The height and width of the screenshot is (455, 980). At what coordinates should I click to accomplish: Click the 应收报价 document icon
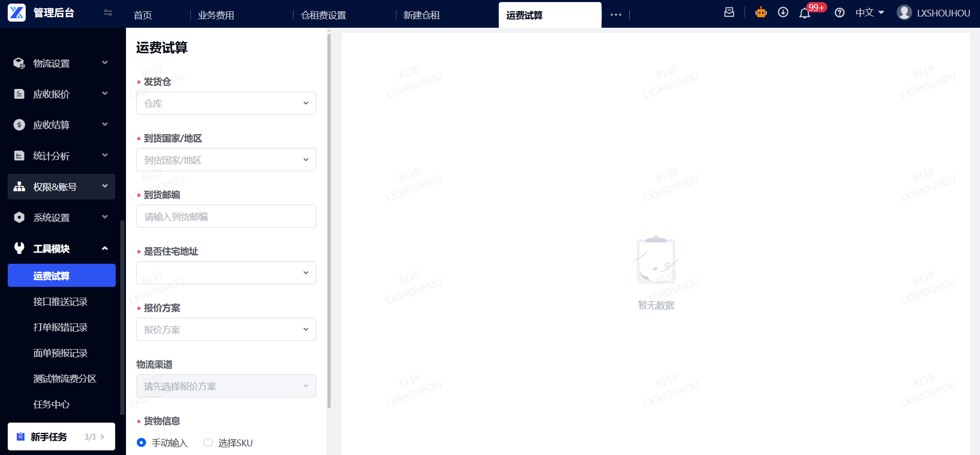[19, 94]
